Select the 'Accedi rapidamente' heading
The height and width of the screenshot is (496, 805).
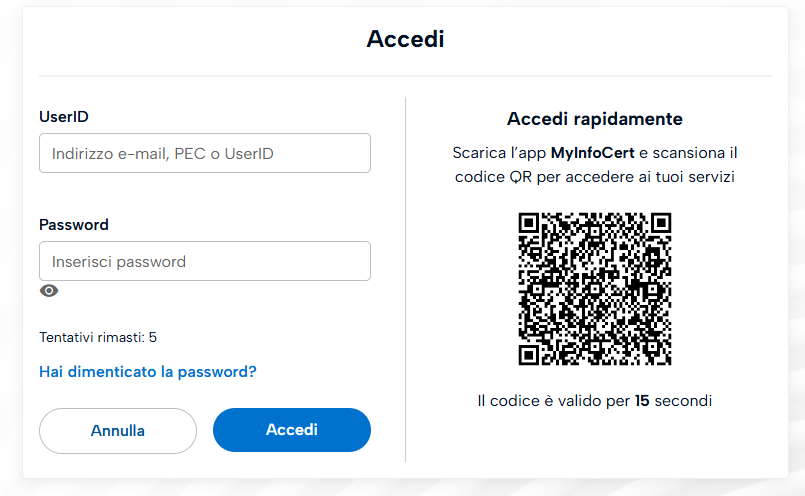[595, 119]
